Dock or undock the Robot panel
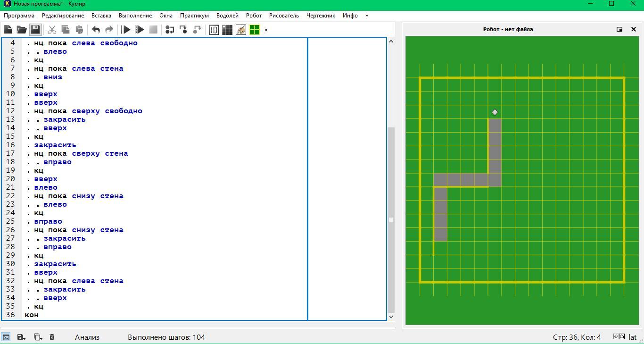This screenshot has width=644, height=344. click(x=619, y=29)
